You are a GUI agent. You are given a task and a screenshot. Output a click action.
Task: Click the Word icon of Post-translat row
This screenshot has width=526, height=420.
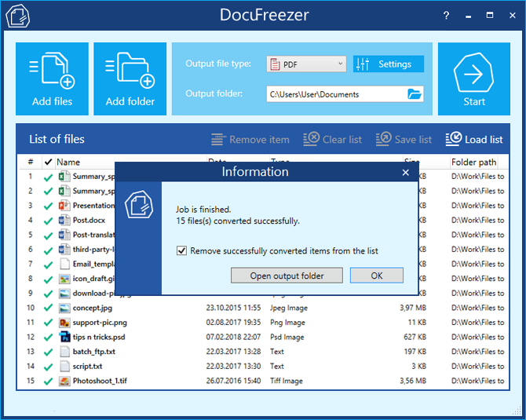pyautogui.click(x=64, y=235)
